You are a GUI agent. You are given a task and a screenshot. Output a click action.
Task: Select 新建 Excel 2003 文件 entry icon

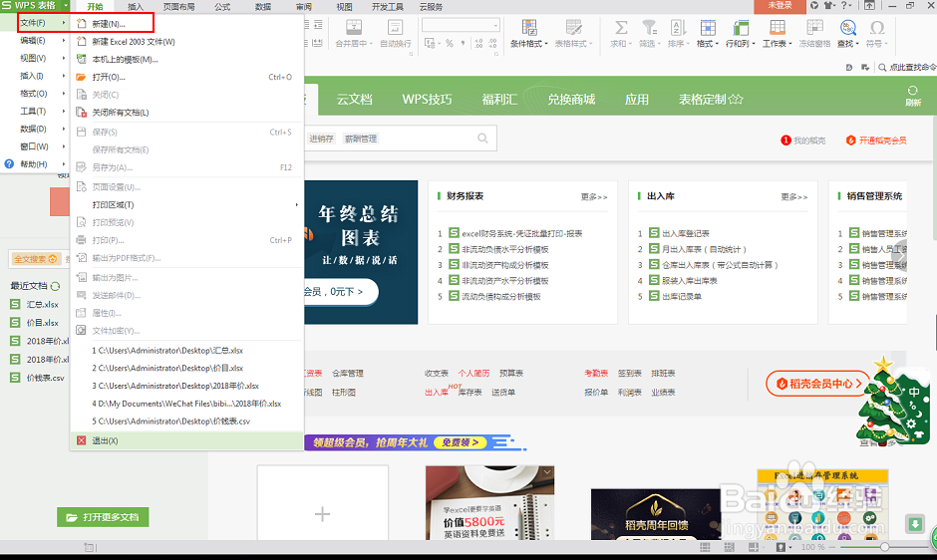(82, 41)
